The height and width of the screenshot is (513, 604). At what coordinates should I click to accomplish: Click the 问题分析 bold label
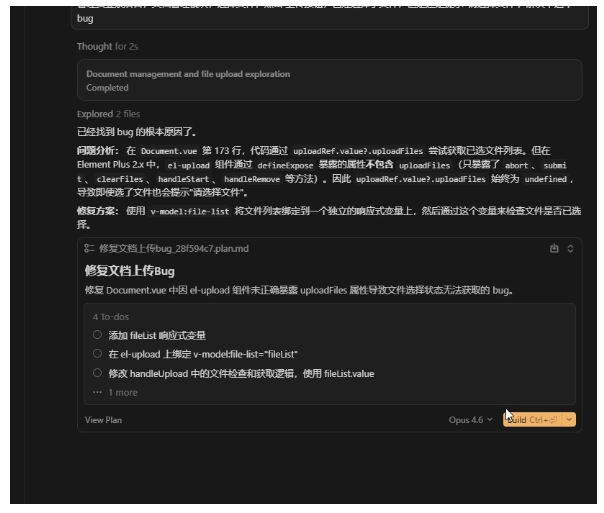pyautogui.click(x=97, y=151)
